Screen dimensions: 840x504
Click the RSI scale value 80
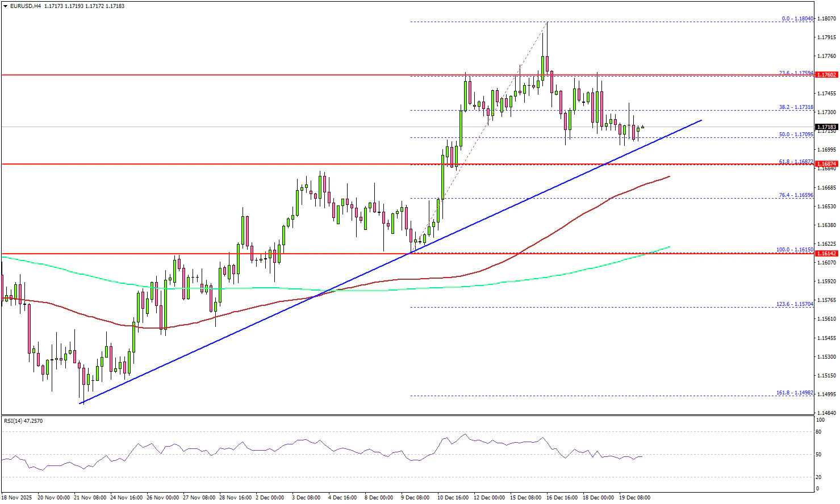coord(818,432)
